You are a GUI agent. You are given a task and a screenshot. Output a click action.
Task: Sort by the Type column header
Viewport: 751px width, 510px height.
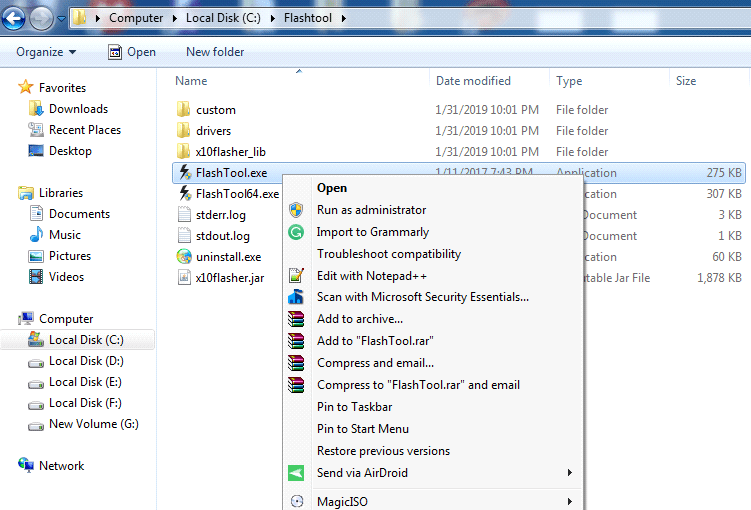[569, 81]
